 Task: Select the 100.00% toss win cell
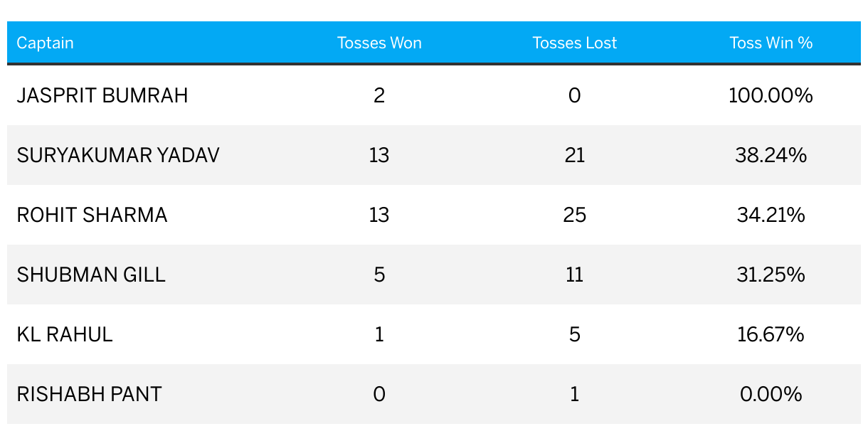(x=771, y=95)
